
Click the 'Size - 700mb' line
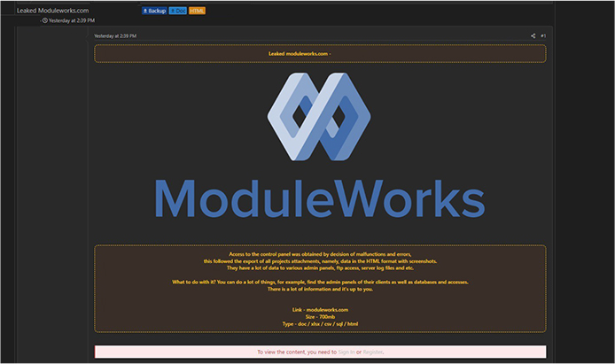click(x=320, y=316)
